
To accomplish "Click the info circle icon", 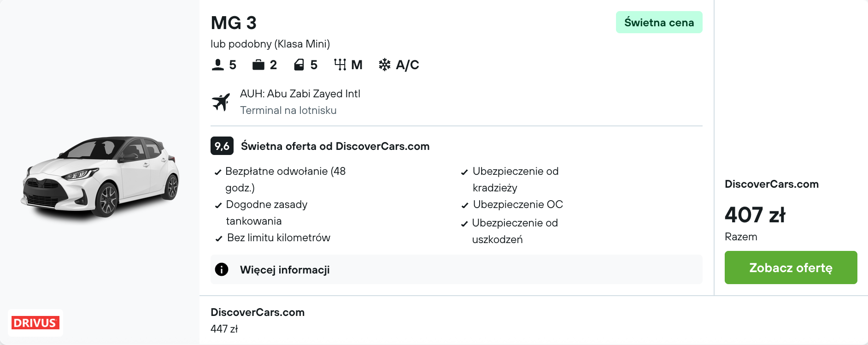I will point(222,269).
